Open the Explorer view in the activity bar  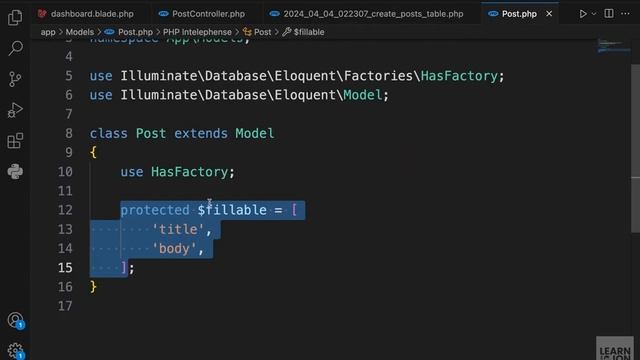(15, 18)
